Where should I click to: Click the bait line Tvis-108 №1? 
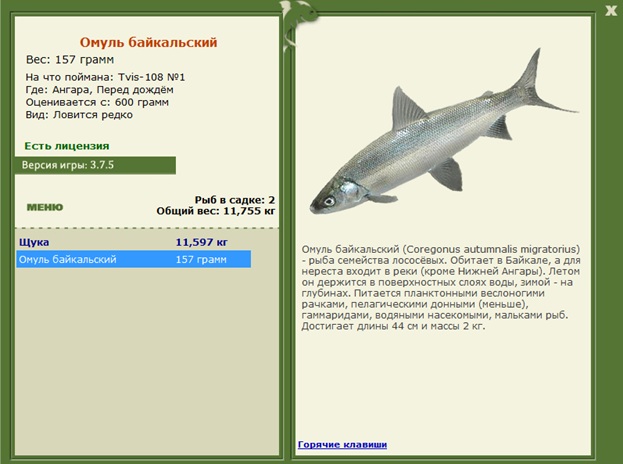point(104,76)
